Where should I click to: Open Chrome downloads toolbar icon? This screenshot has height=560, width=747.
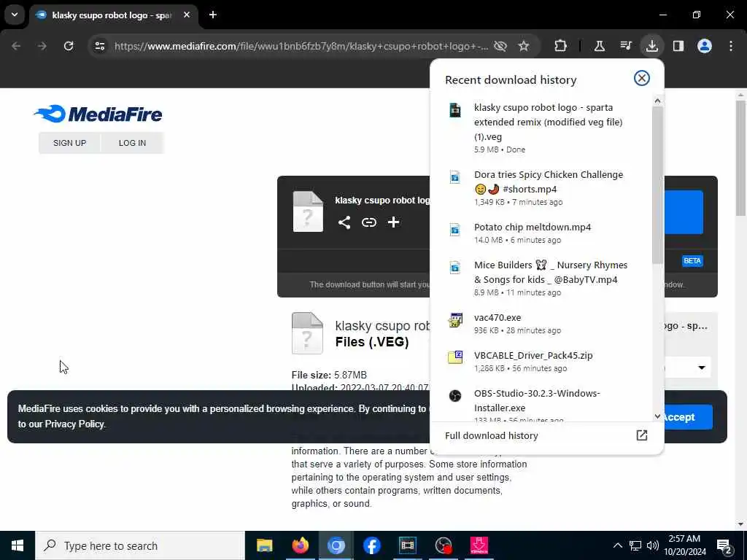point(651,46)
